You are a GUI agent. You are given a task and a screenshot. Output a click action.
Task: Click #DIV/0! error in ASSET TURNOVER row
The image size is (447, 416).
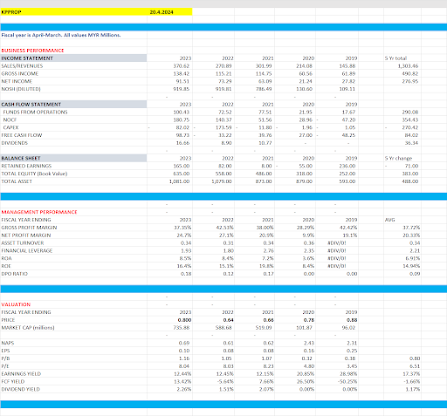(x=337, y=243)
